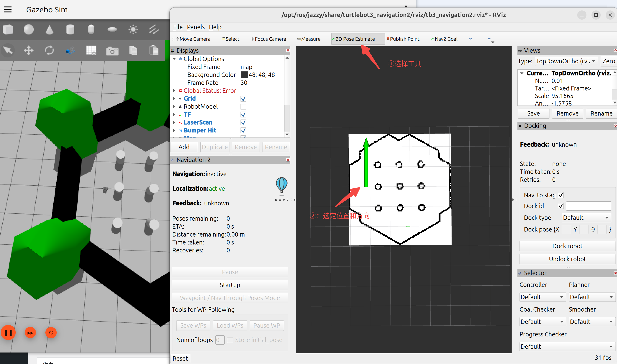Expand Global Status: Error item
Image resolution: width=617 pixels, height=364 pixels.
tap(174, 90)
